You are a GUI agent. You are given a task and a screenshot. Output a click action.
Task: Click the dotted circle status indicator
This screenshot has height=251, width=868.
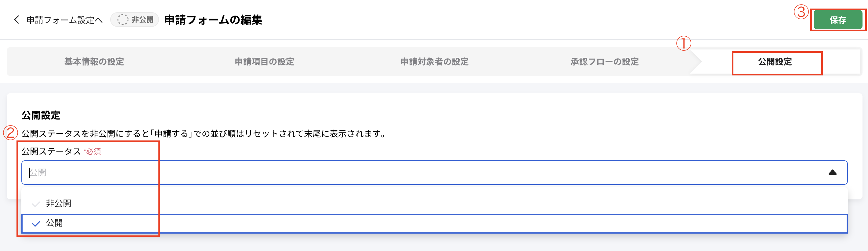click(123, 20)
